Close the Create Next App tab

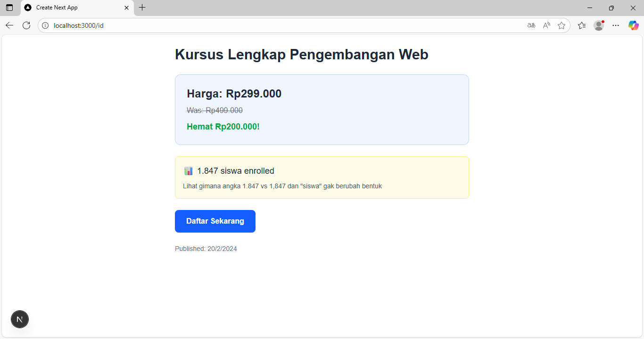126,8
